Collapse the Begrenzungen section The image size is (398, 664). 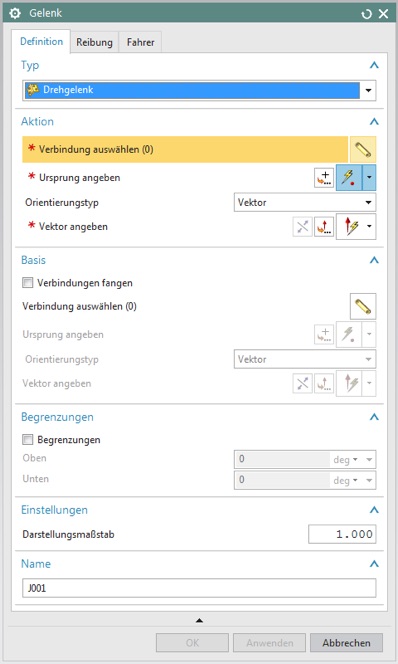[x=374, y=417]
